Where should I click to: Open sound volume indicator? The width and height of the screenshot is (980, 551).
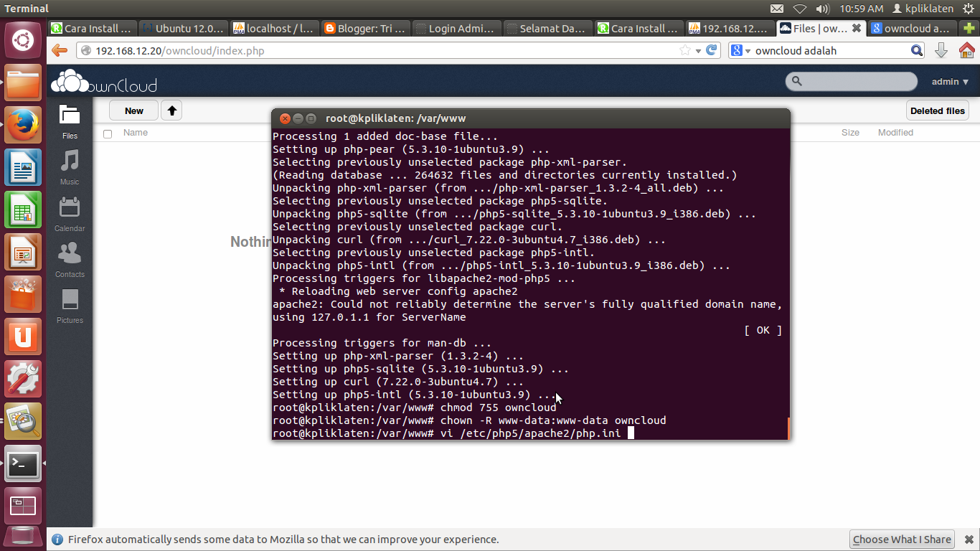click(823, 9)
